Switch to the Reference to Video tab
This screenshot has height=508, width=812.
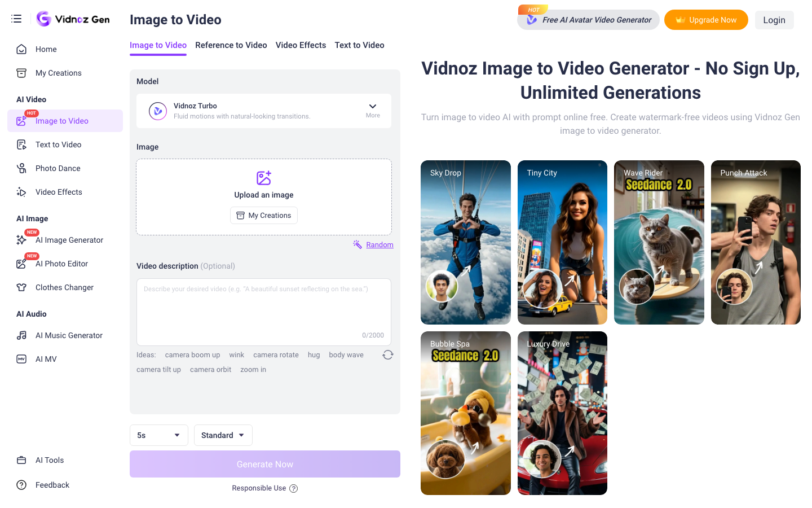point(231,45)
